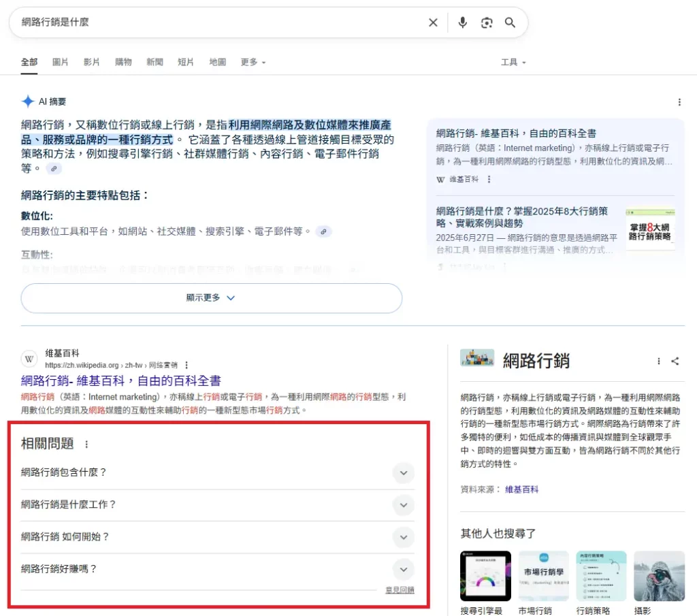Select the 全部 tab
697x616 pixels.
tap(29, 62)
